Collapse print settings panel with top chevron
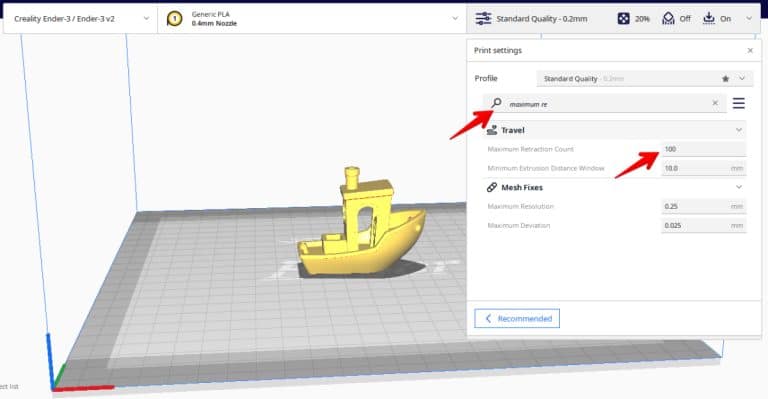The image size is (768, 399). (x=749, y=19)
